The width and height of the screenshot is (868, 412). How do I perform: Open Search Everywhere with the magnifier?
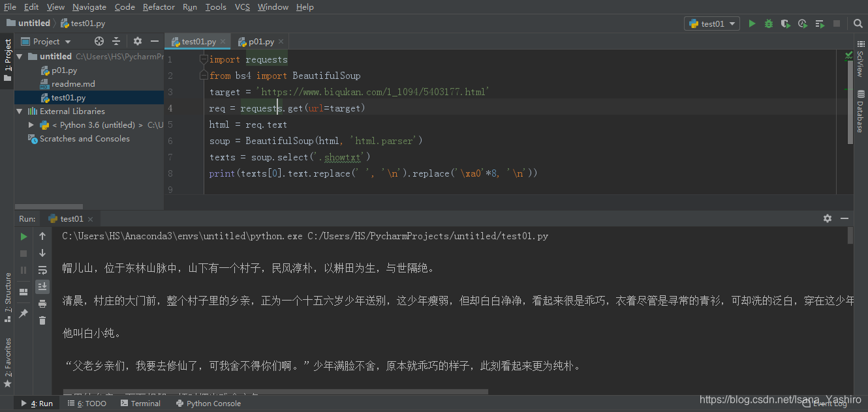[858, 23]
